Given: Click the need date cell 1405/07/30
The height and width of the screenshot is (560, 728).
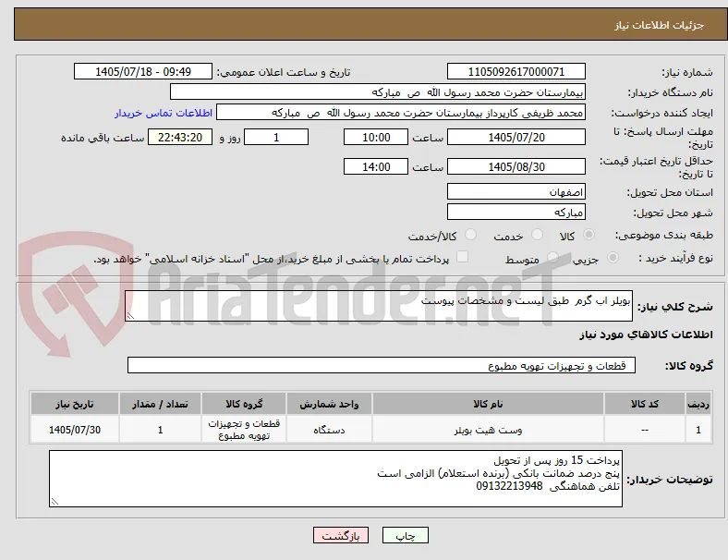Looking at the screenshot, I should click(x=75, y=430).
